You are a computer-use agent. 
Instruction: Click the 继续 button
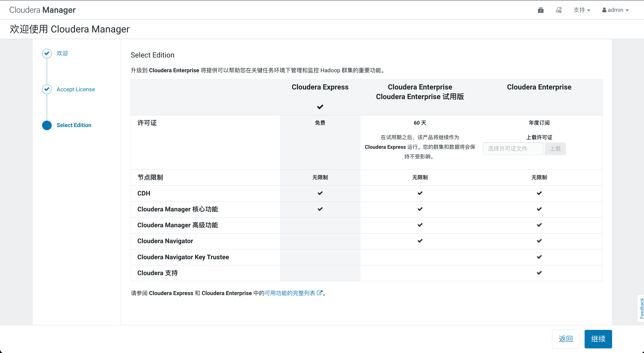coord(598,339)
